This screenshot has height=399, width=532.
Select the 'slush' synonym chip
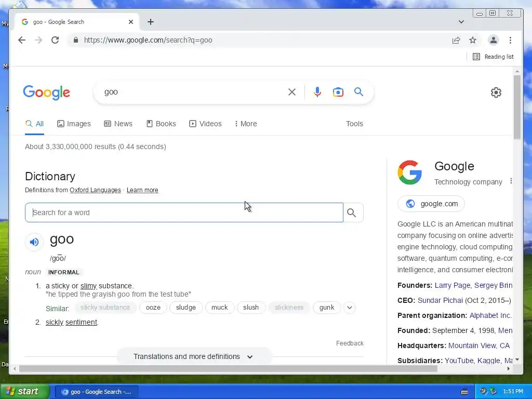[x=251, y=308]
